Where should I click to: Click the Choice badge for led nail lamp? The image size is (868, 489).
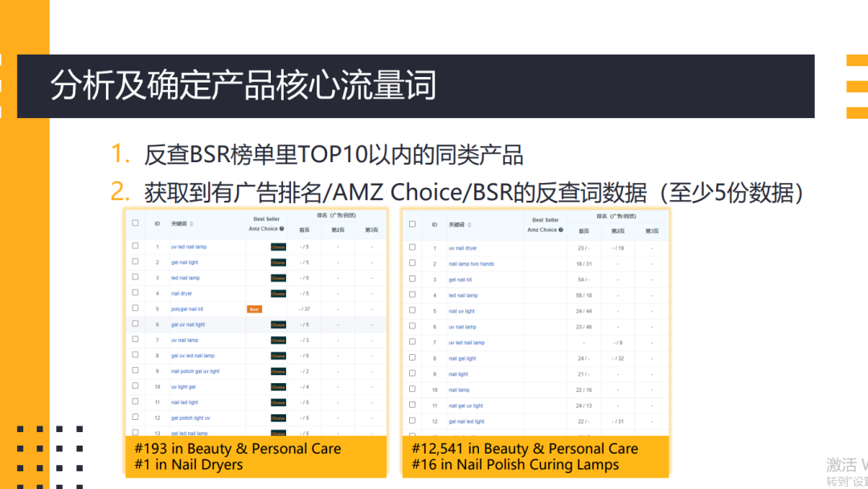[278, 277]
